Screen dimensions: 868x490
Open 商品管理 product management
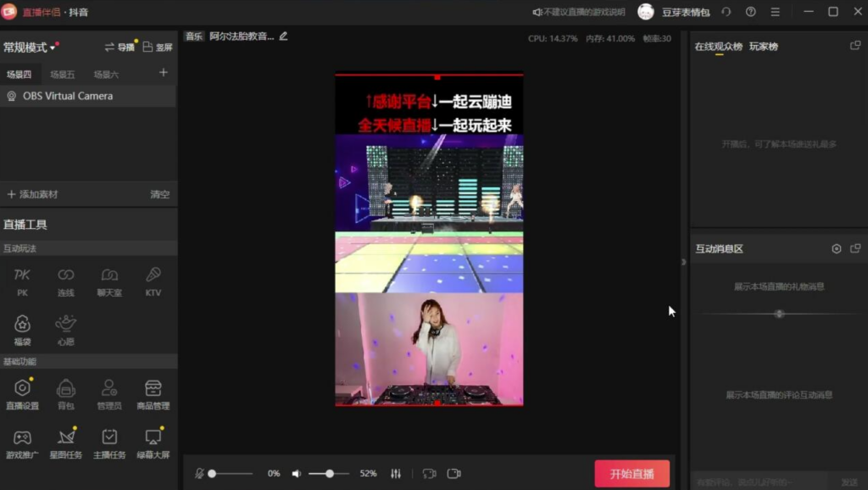(x=153, y=394)
